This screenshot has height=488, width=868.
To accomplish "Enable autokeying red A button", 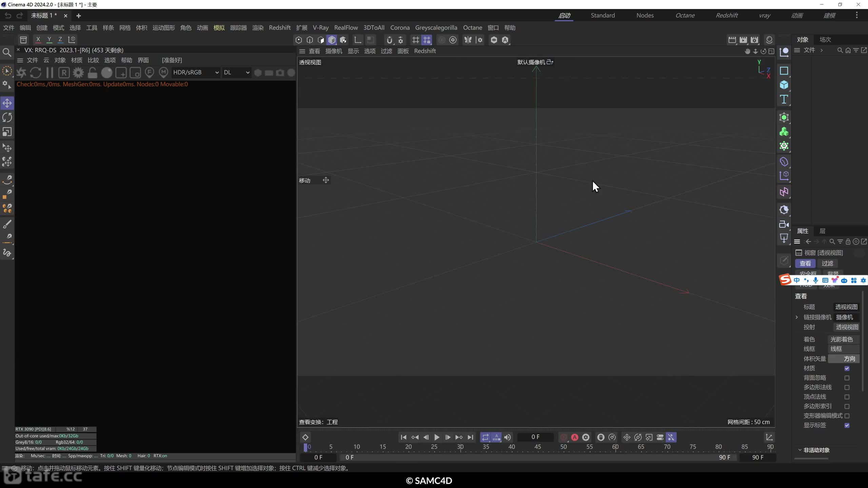I will pos(575,437).
